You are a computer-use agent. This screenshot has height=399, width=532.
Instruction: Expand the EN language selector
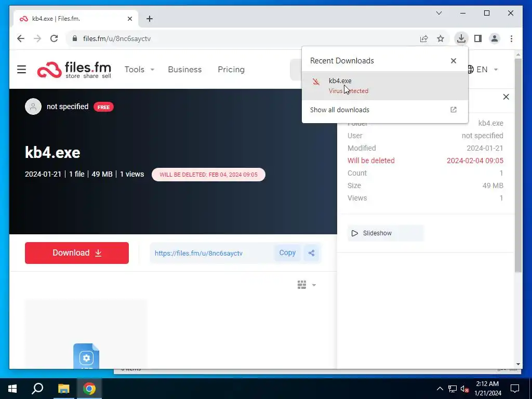pyautogui.click(x=483, y=70)
